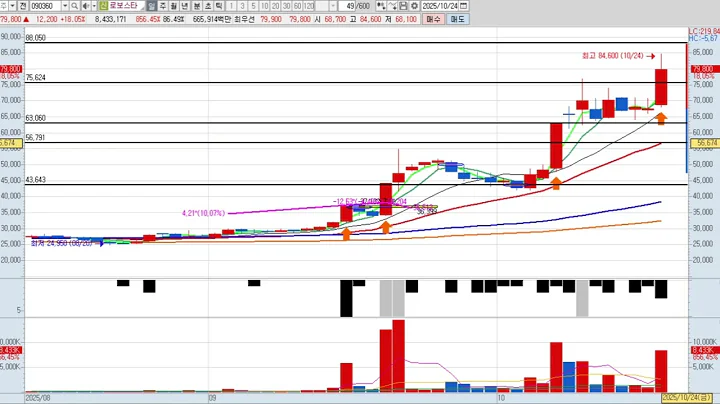720x404 pixels.
Task: Open the dropdown arrow beside 주
Action: click(12, 6)
